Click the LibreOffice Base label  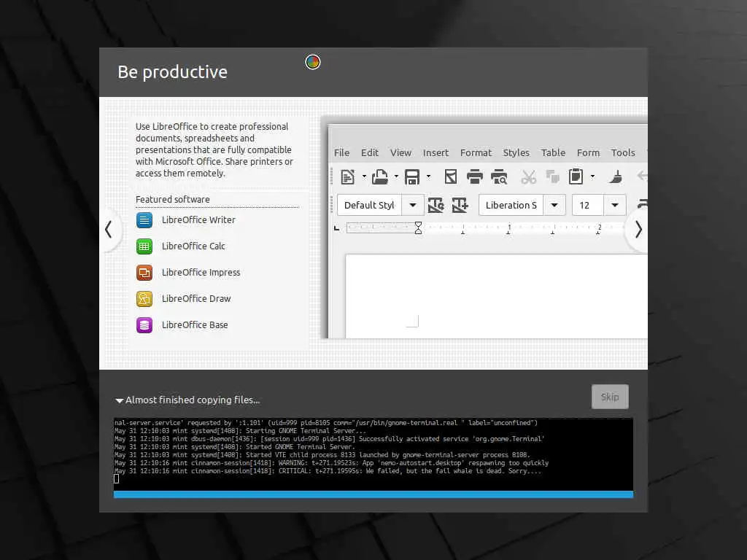pos(195,324)
